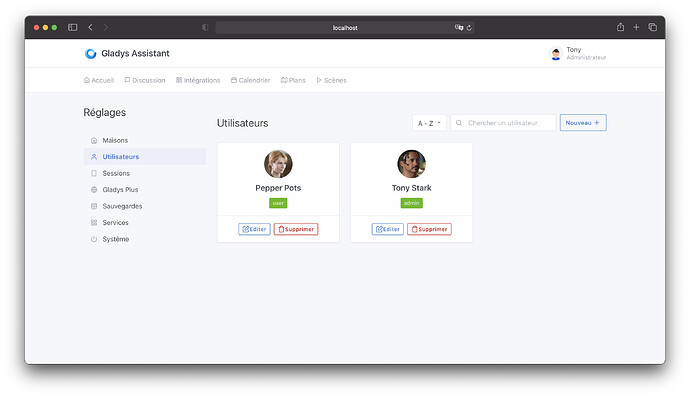The height and width of the screenshot is (397, 690).
Task: Open the Discussion tab
Action: click(x=145, y=80)
